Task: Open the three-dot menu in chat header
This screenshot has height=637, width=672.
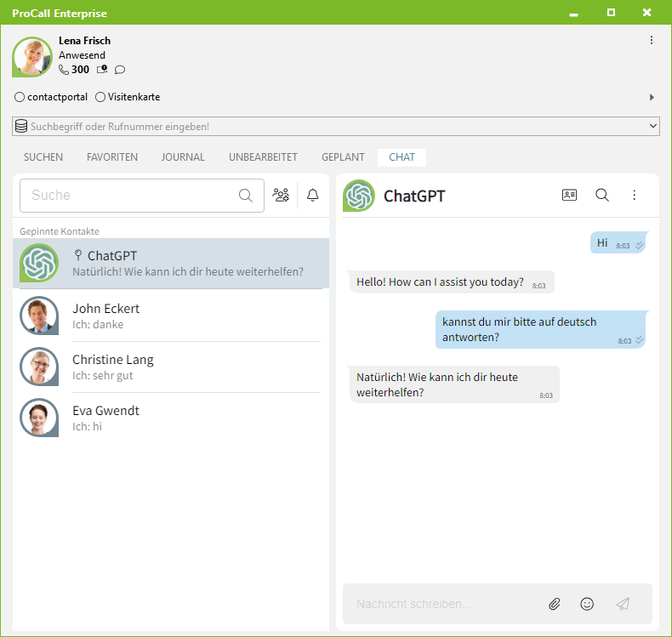Action: tap(634, 195)
